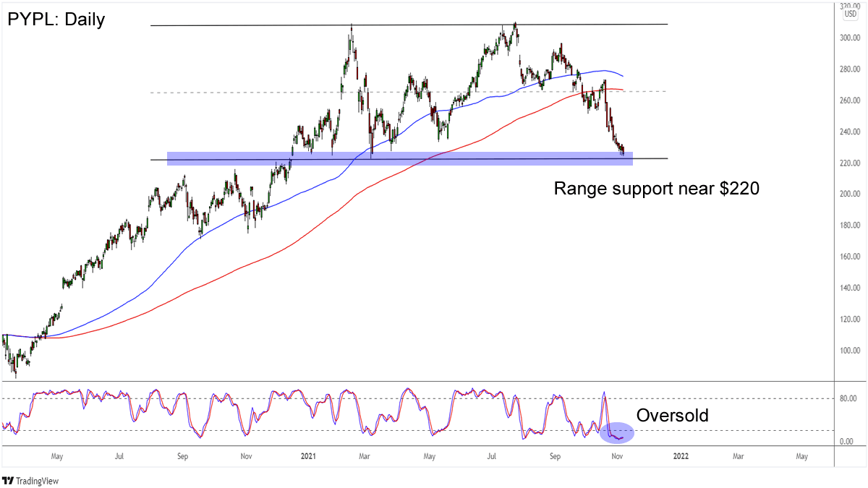
Task: Select the blue oversold ellipse on the oscillator
Action: point(617,433)
